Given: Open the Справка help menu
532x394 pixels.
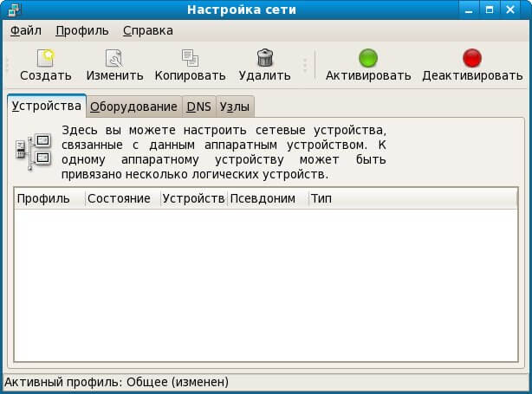Looking at the screenshot, I should point(147,30).
